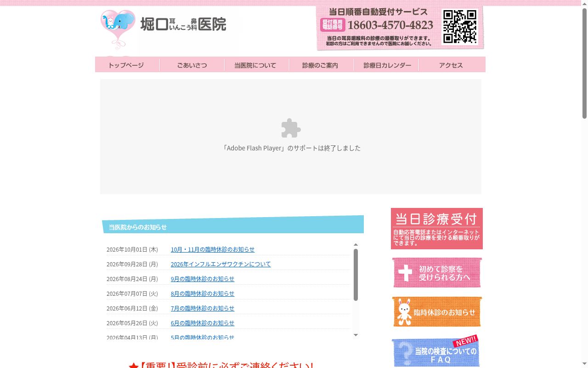Click the page vertical scrollbar thumb
Image resolution: width=588 pixels, height=368 pixels.
(x=584, y=63)
